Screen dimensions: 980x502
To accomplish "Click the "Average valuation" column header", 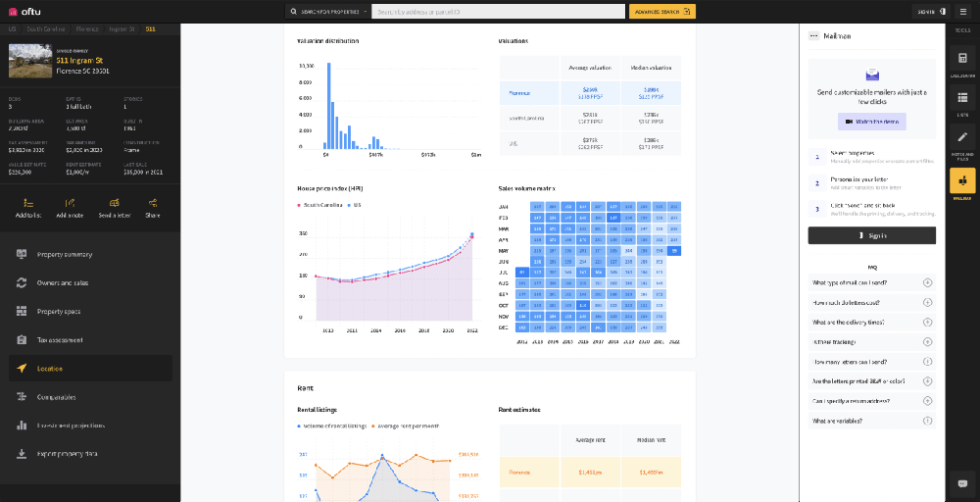I will point(590,68).
